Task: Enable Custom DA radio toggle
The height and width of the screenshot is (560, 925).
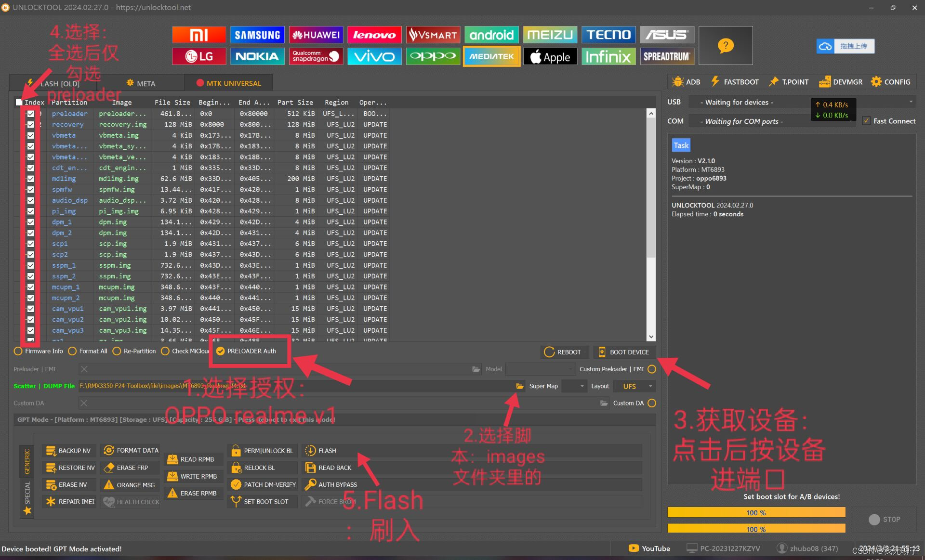Action: pos(652,403)
